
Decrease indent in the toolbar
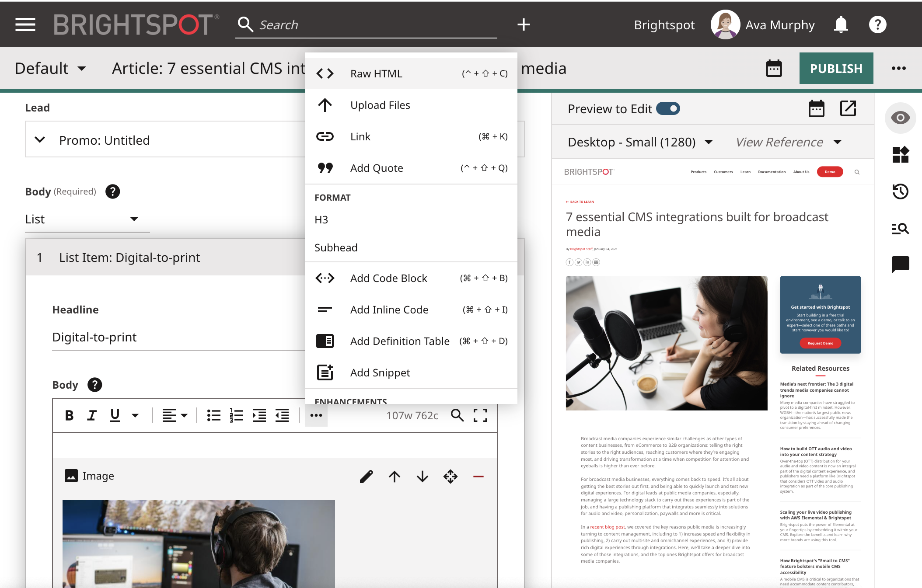click(x=282, y=415)
